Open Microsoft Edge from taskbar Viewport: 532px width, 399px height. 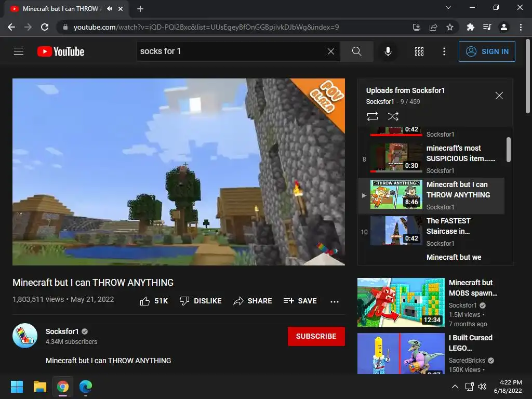86,387
